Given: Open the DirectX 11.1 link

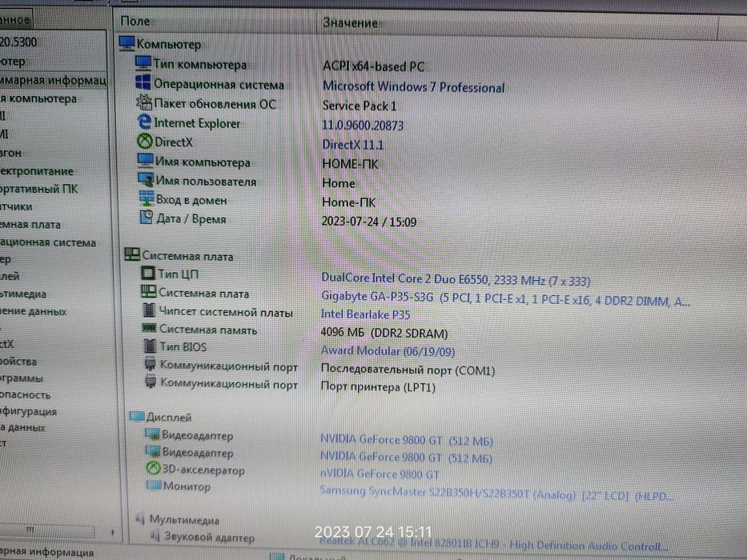Looking at the screenshot, I should [x=353, y=144].
